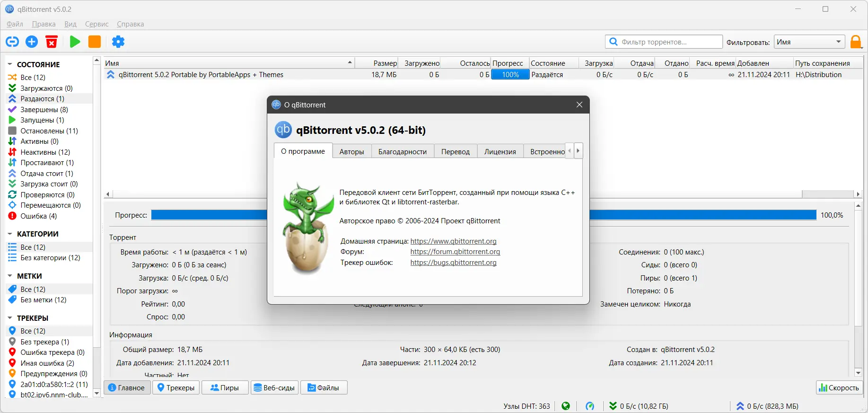Open the Пиры bottom tab
The width and height of the screenshot is (868, 413).
tap(225, 387)
